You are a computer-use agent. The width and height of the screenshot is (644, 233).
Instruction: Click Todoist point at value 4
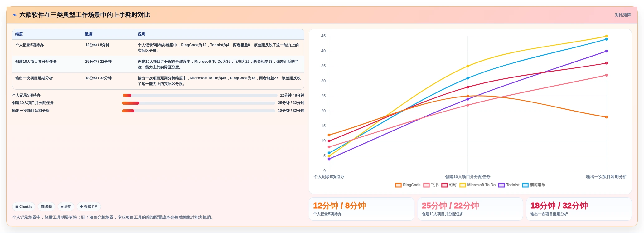click(329, 159)
